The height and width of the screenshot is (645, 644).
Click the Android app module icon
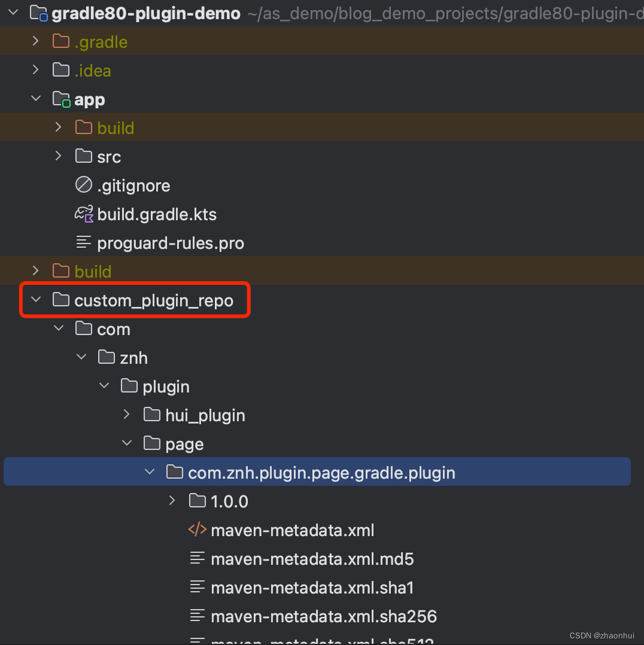[61, 98]
